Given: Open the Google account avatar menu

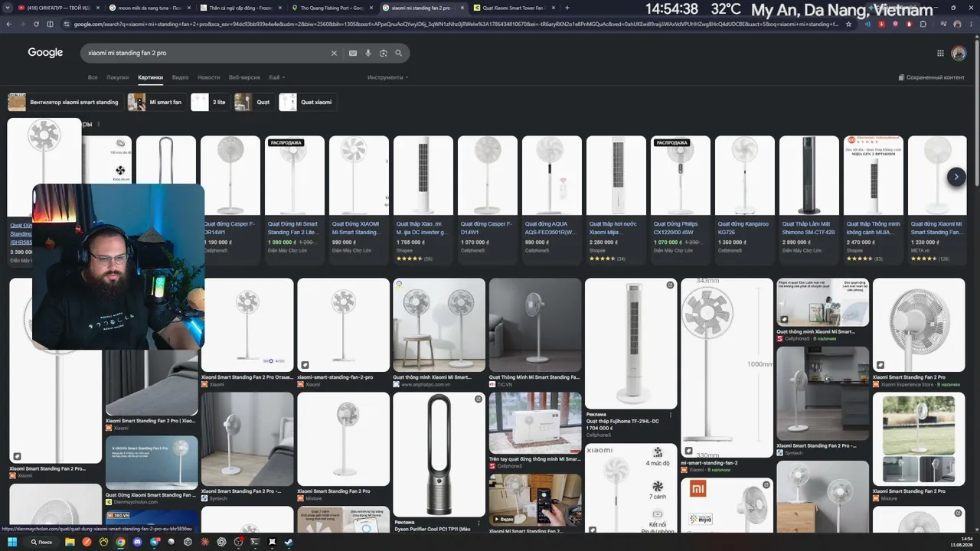Looking at the screenshot, I should click(x=959, y=53).
